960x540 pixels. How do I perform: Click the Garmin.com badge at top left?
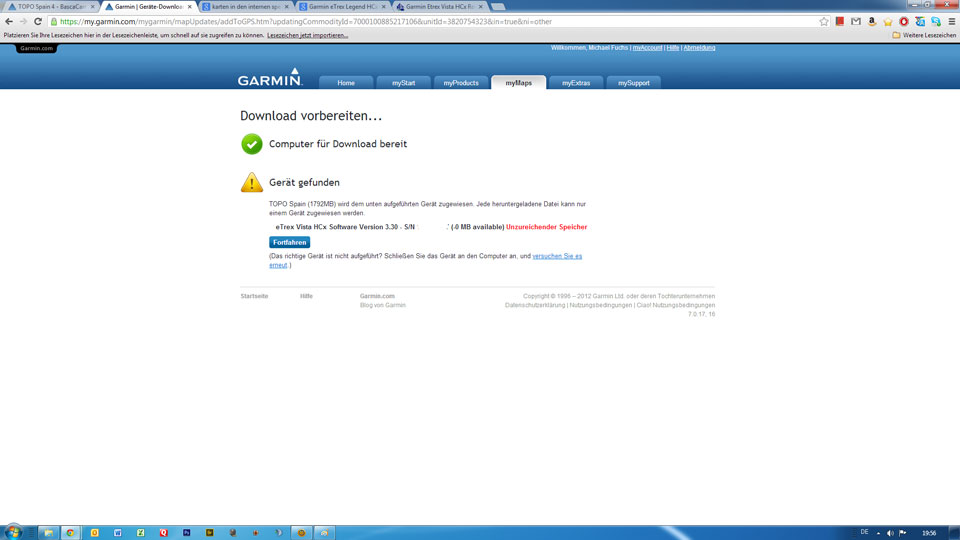point(37,48)
